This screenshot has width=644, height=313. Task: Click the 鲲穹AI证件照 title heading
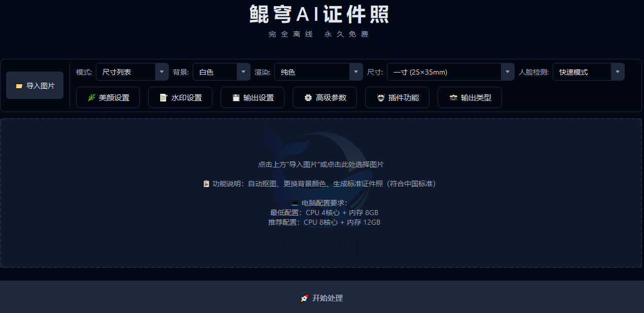click(x=320, y=15)
